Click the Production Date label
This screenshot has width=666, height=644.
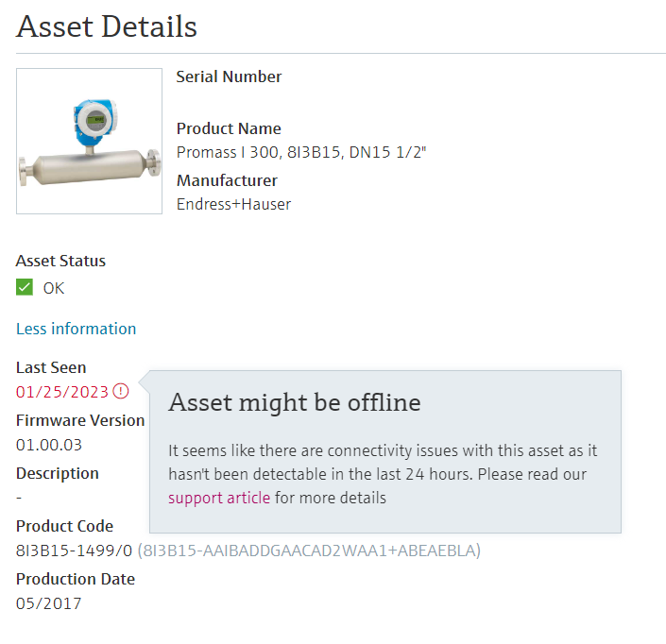(x=75, y=579)
